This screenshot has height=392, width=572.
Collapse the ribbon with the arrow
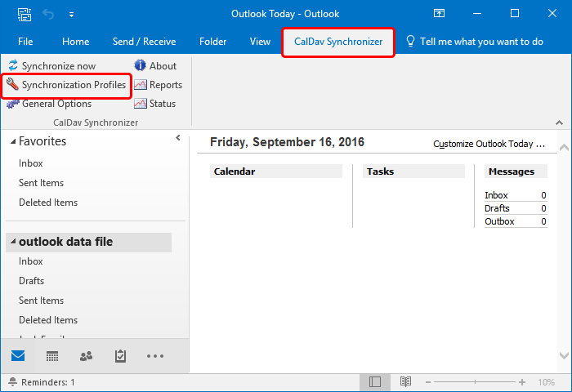pyautogui.click(x=559, y=122)
